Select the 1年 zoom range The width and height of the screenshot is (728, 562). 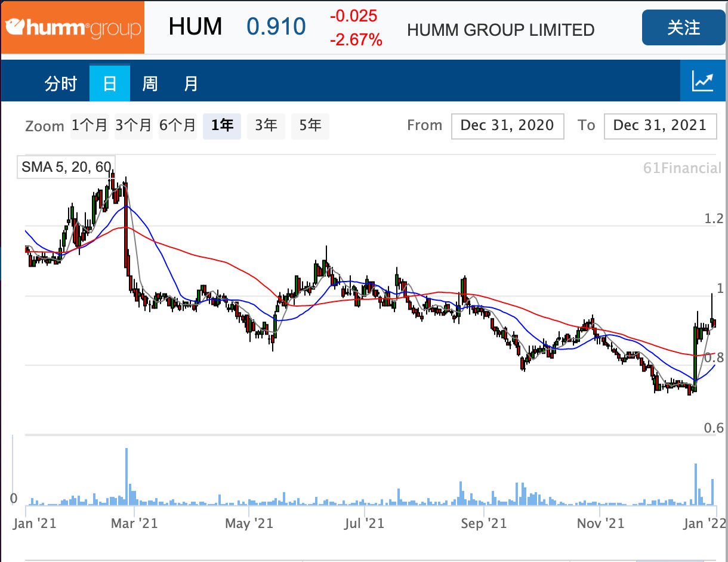(x=222, y=126)
